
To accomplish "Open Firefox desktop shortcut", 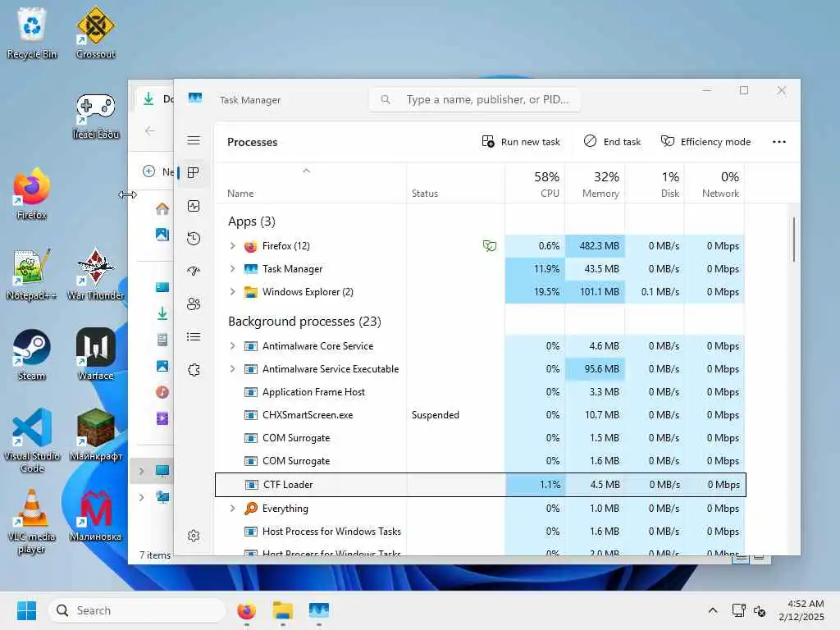I will pos(32,194).
